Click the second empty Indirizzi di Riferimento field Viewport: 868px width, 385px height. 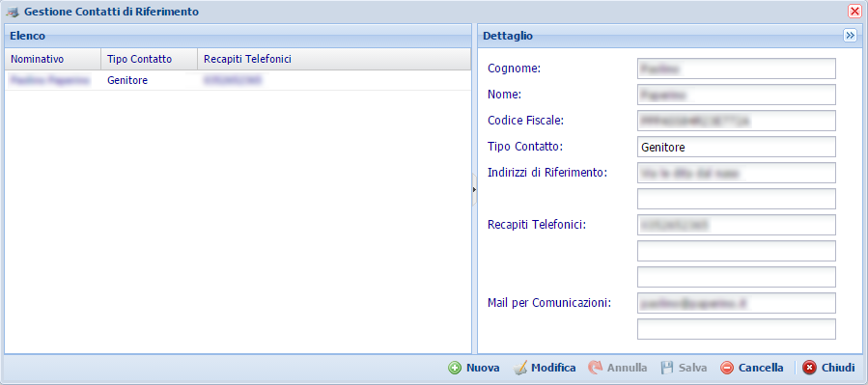pos(737,199)
